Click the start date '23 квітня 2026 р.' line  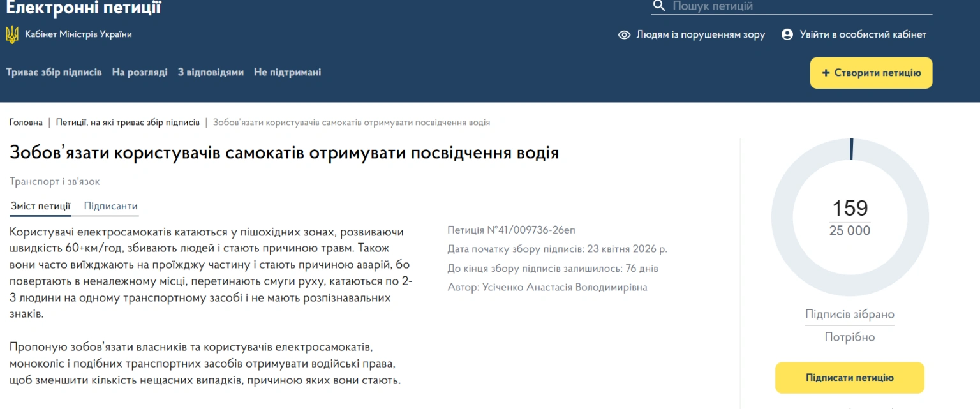tap(558, 249)
